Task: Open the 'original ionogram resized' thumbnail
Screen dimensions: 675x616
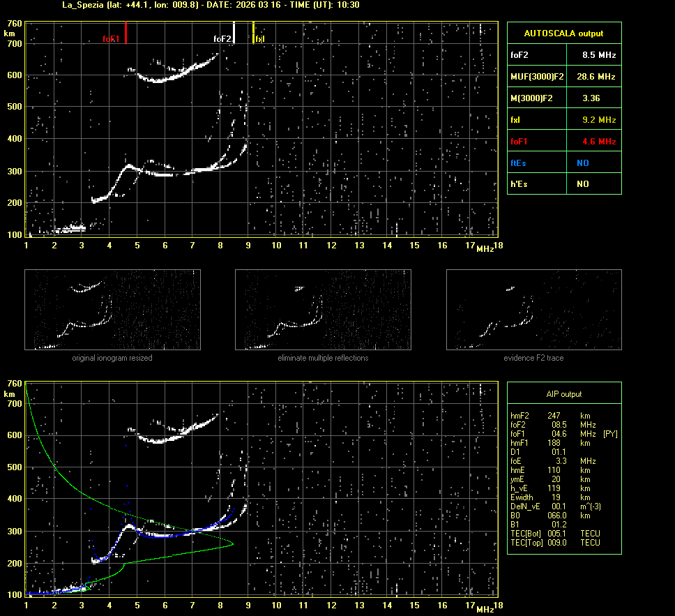Action: (x=112, y=310)
